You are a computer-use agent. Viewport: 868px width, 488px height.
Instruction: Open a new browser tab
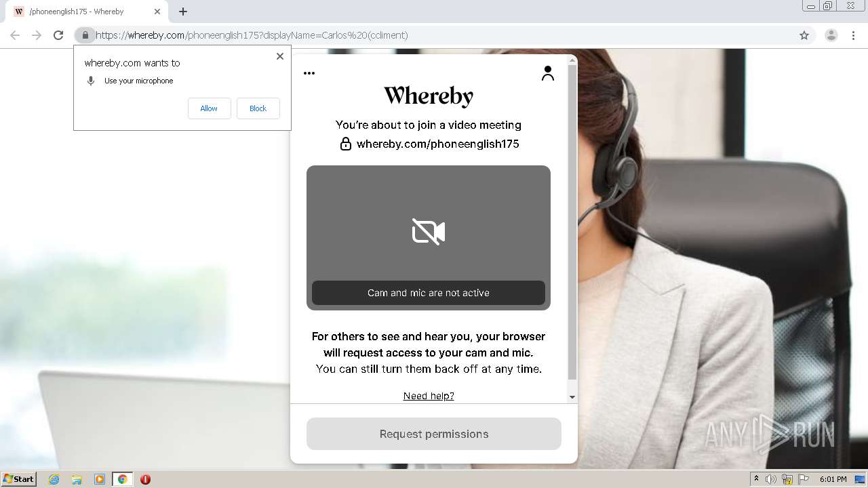(183, 12)
